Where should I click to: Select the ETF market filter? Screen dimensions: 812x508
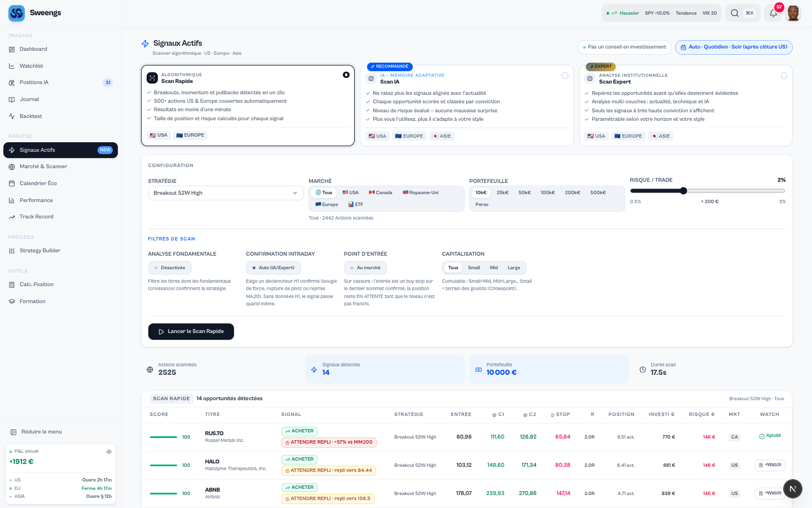(356, 204)
